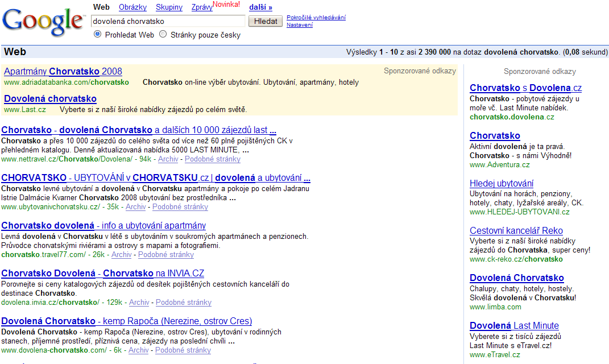Open the Skupiny search tab
Screen dimensions: 609x364
(x=169, y=7)
